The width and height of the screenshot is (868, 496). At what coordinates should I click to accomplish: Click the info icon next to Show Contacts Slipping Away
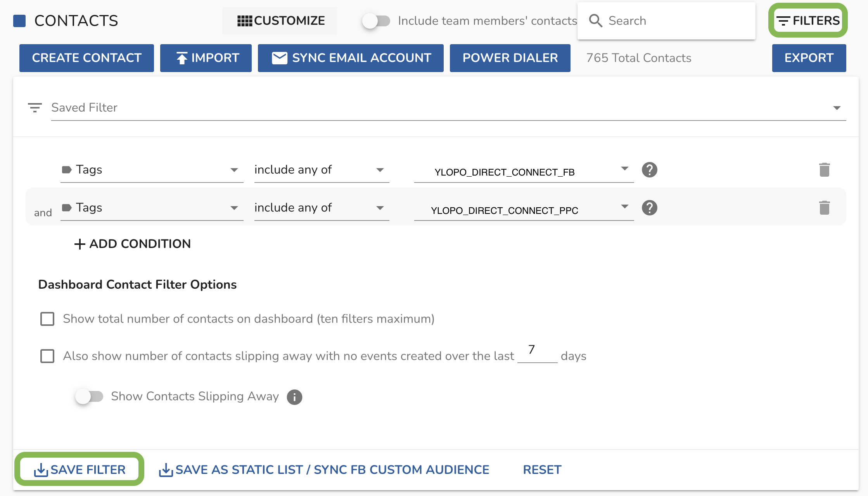[x=294, y=397]
